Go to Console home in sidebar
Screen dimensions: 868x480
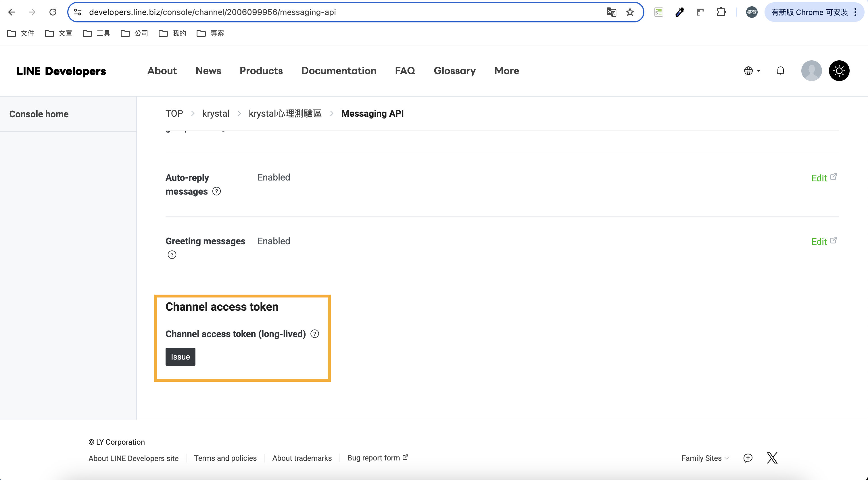39,114
